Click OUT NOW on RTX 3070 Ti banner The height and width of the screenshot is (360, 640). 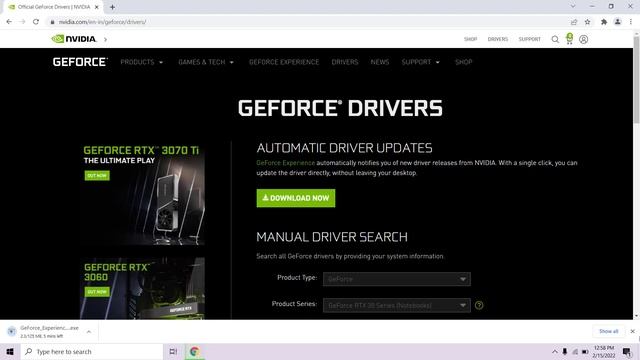97,176
